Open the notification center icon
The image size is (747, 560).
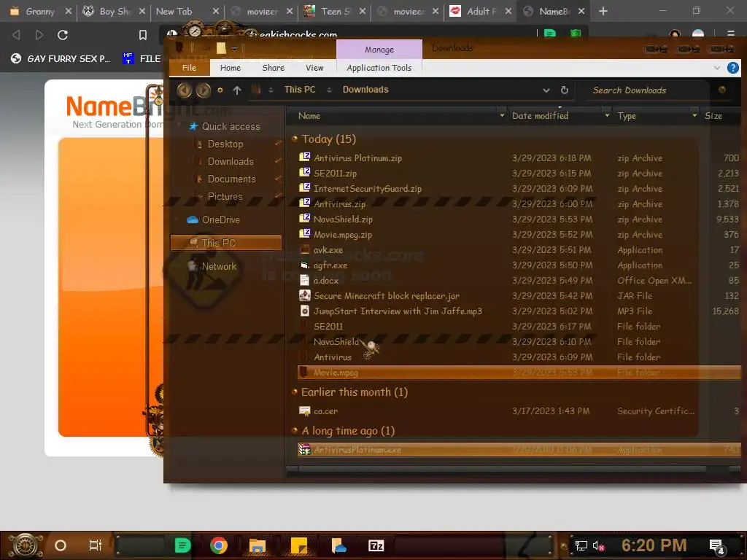pos(716,546)
